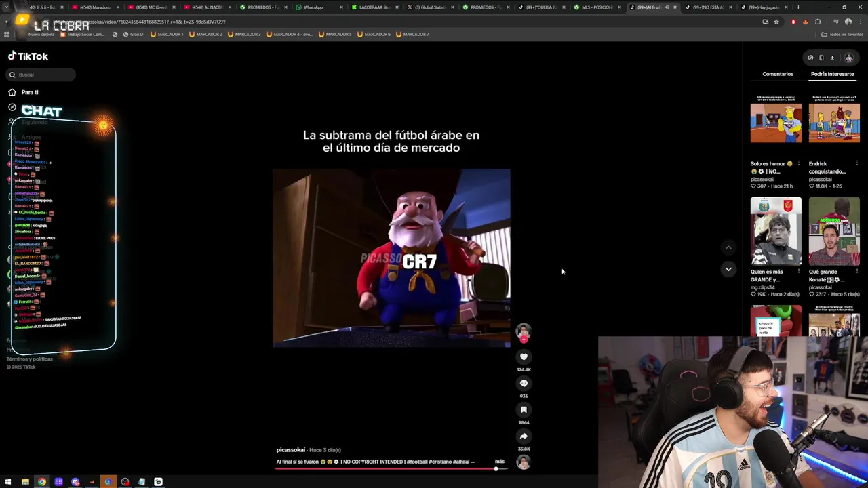Share video using arrow icon

point(524,436)
